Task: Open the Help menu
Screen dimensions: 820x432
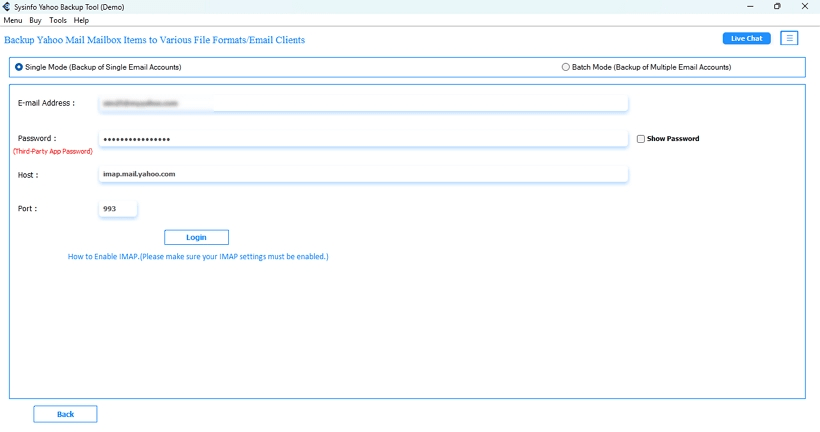Action: (81, 20)
